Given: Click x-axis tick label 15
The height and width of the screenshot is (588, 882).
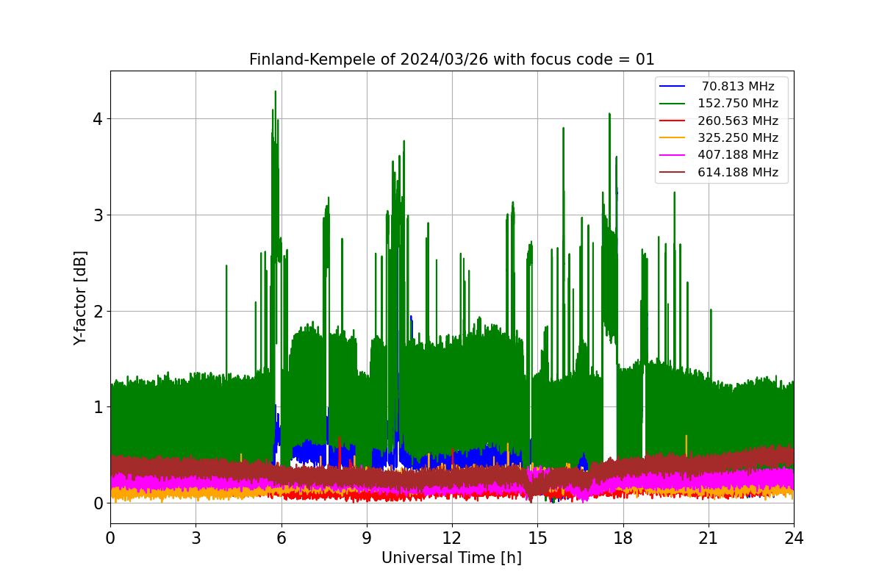Looking at the screenshot, I should [x=537, y=538].
